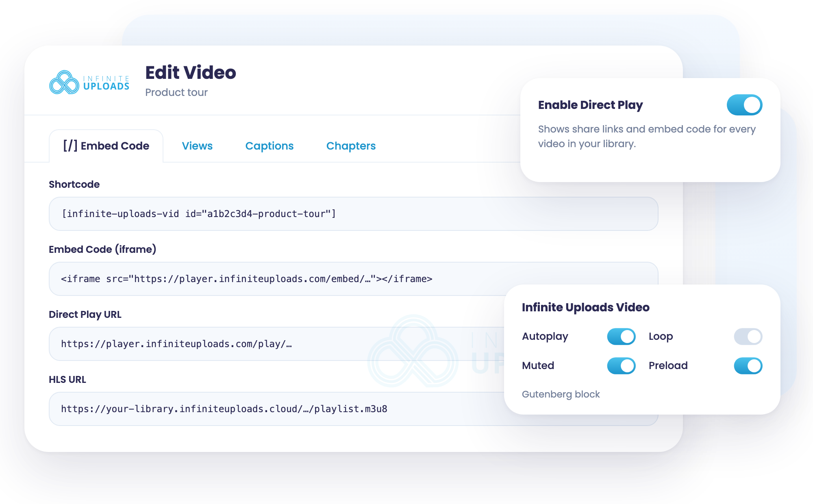Screen dimensions: 813x504
Task: Click the Infinite Uploads Video heading
Action: click(x=585, y=307)
